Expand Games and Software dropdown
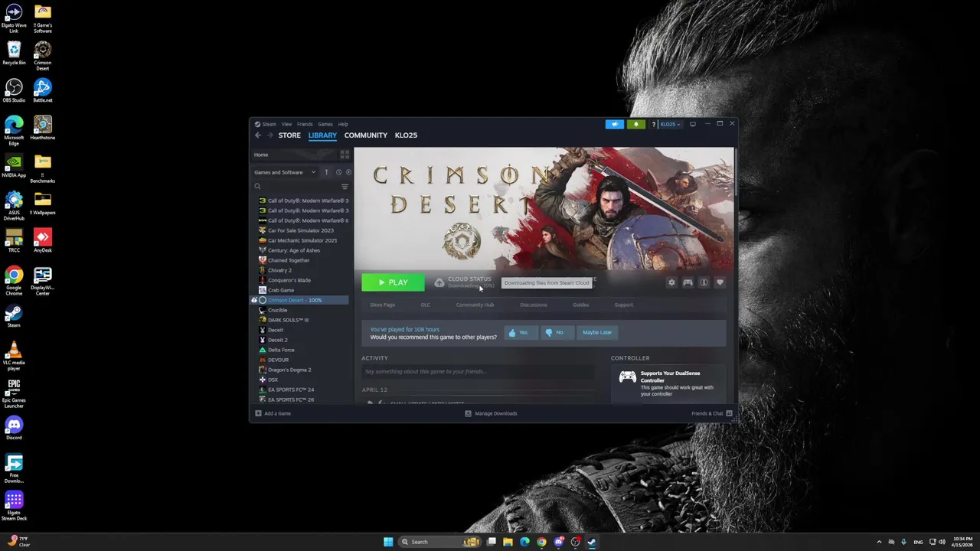Screen dimensions: 980x551 click(x=285, y=172)
